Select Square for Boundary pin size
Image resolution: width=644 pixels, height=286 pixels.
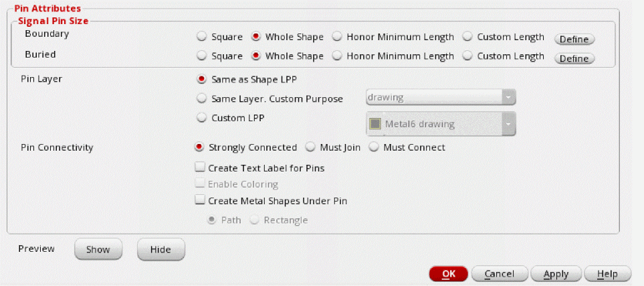click(201, 37)
